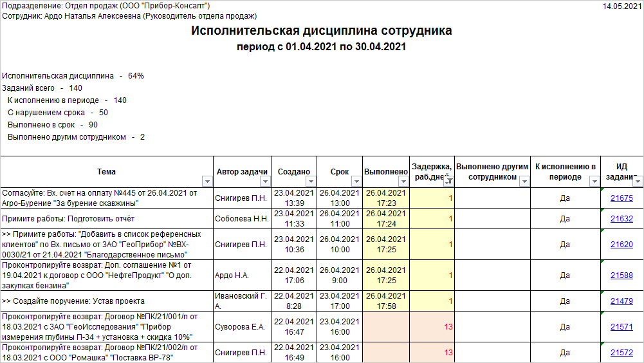Open the Автор задачи column filter

click(266, 181)
